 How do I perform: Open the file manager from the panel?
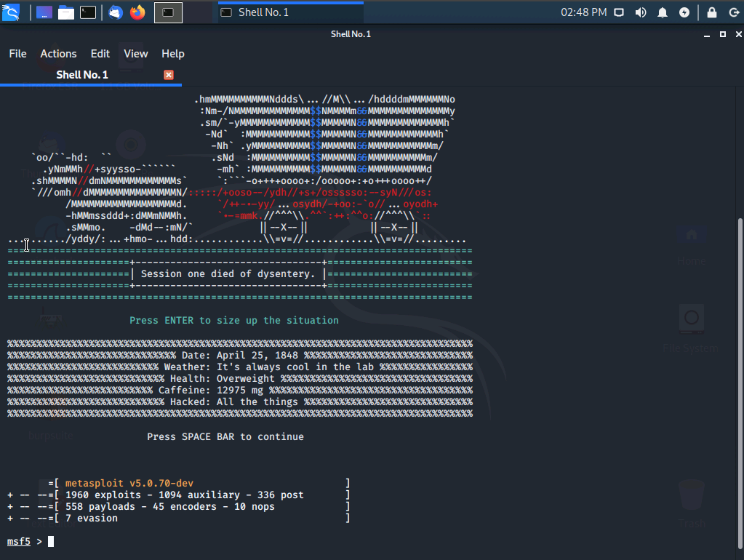coord(66,12)
